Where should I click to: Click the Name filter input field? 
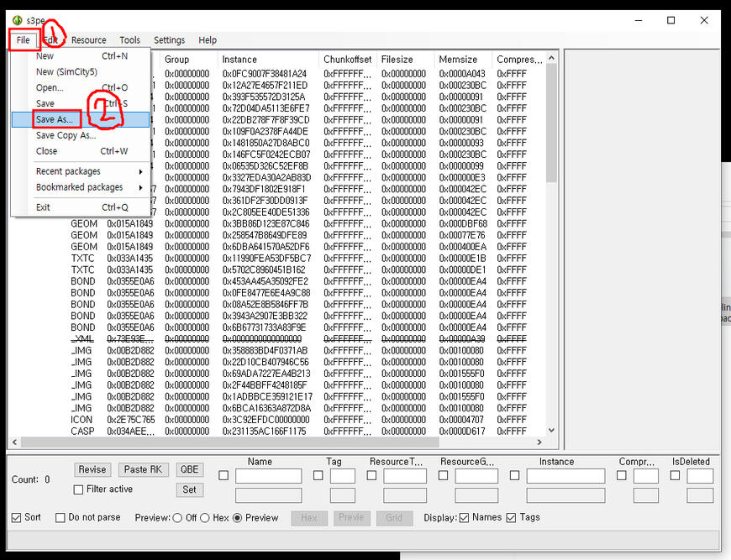point(268,476)
